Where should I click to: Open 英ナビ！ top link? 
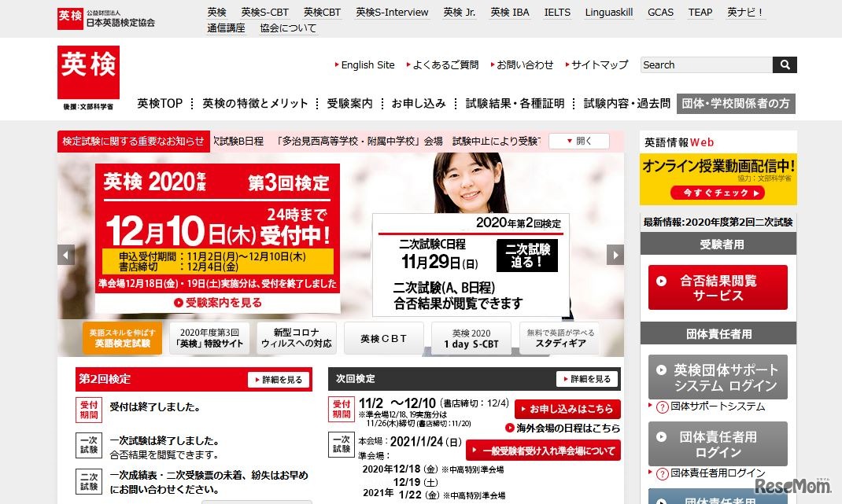[x=745, y=12]
